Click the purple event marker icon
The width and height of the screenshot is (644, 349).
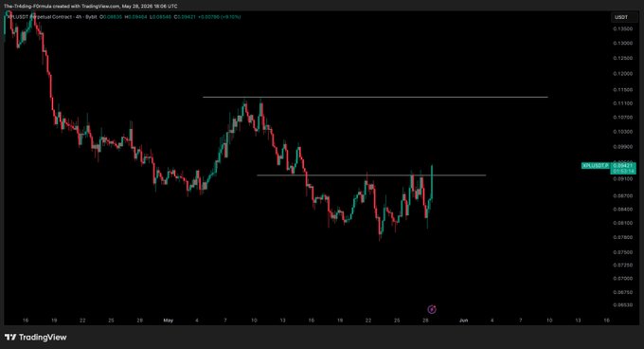(x=432, y=309)
